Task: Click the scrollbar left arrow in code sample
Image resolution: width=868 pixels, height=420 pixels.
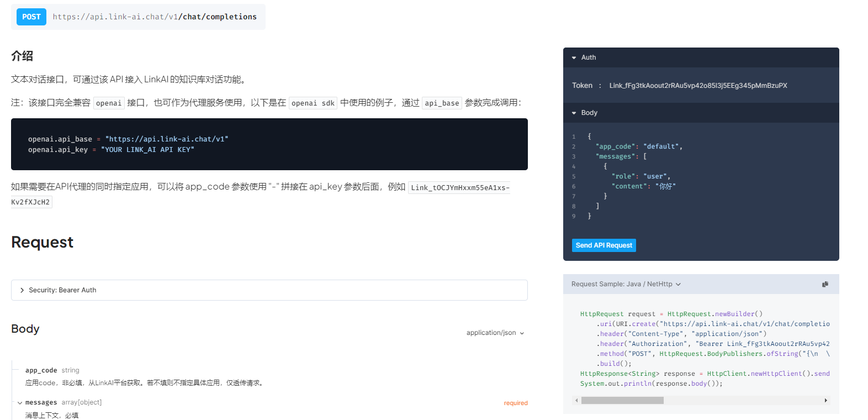Action: coord(576,400)
